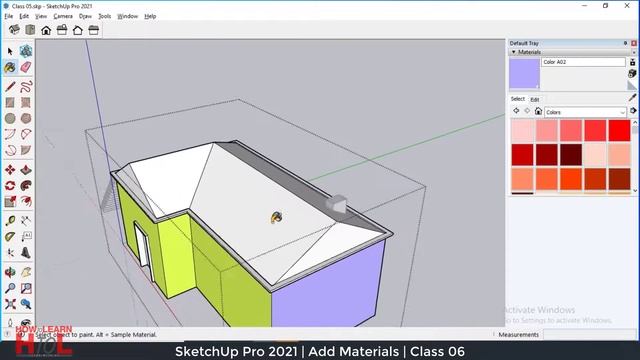Viewport: 640px width, 360px height.
Task: Pick the Eraser tool
Action: (26, 67)
